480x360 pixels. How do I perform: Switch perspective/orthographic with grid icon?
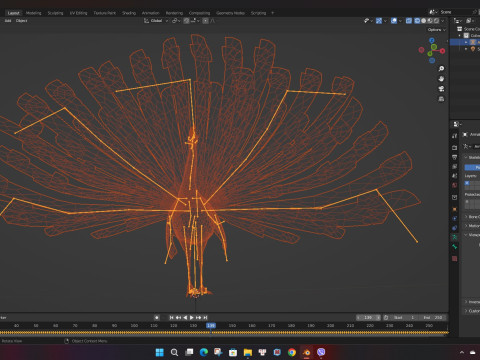[x=441, y=99]
